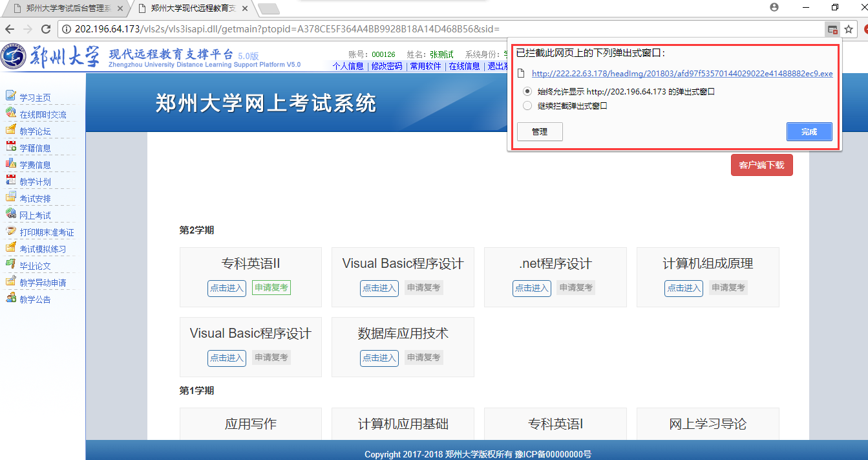
Task: Click the 管理 button in pop-up dialog
Action: click(x=540, y=131)
